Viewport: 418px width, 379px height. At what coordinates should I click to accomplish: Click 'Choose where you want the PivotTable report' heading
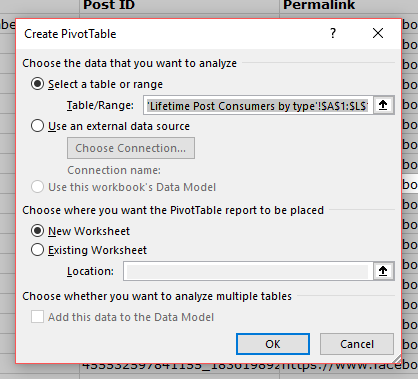(173, 210)
